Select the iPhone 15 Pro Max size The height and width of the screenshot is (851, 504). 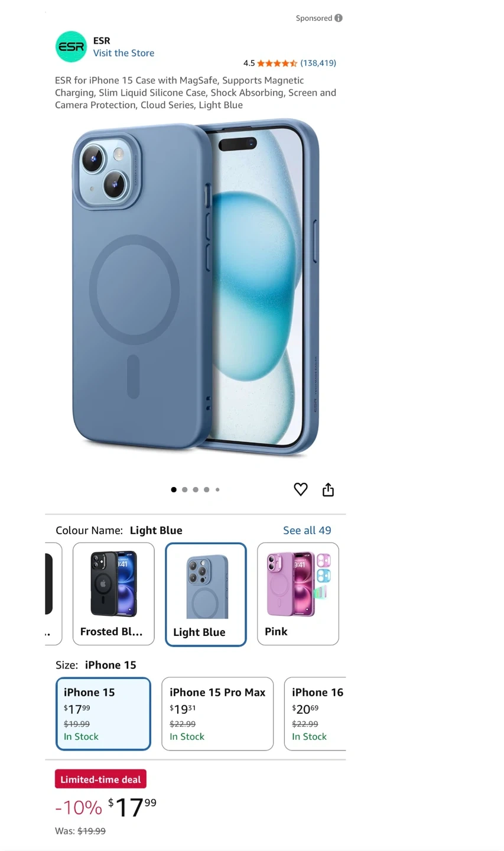click(x=217, y=714)
